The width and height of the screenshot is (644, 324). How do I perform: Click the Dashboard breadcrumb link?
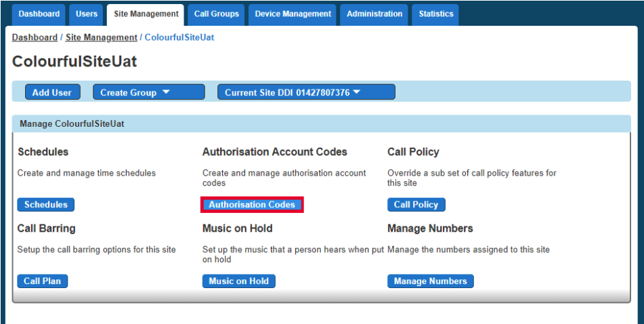click(x=35, y=37)
